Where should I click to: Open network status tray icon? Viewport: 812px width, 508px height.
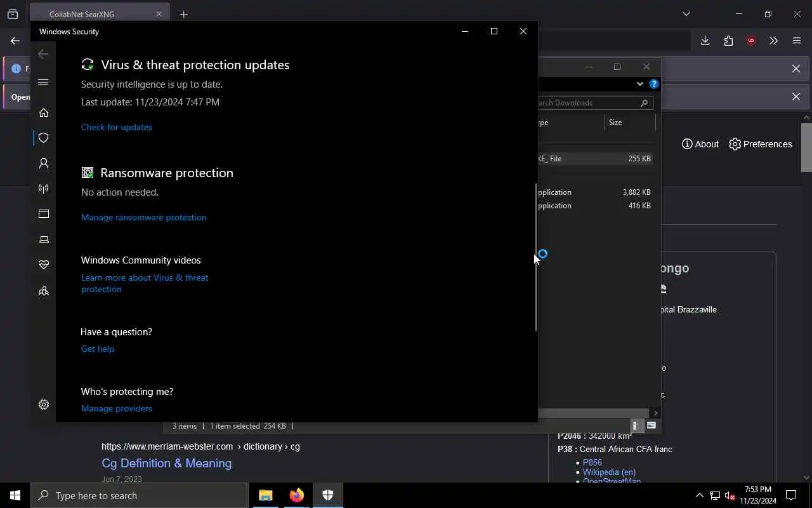pos(715,495)
